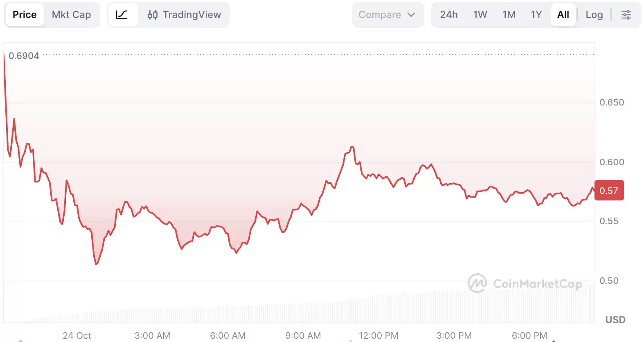Viewport: 644px width, 342px height.
Task: Click the 0.6904 high price label
Action: coord(24,56)
